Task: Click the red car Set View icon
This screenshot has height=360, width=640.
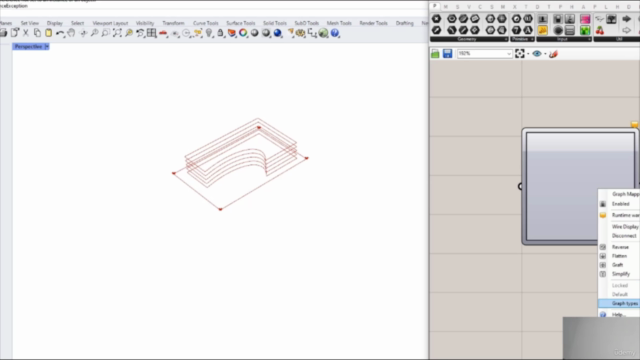Action: (x=163, y=33)
